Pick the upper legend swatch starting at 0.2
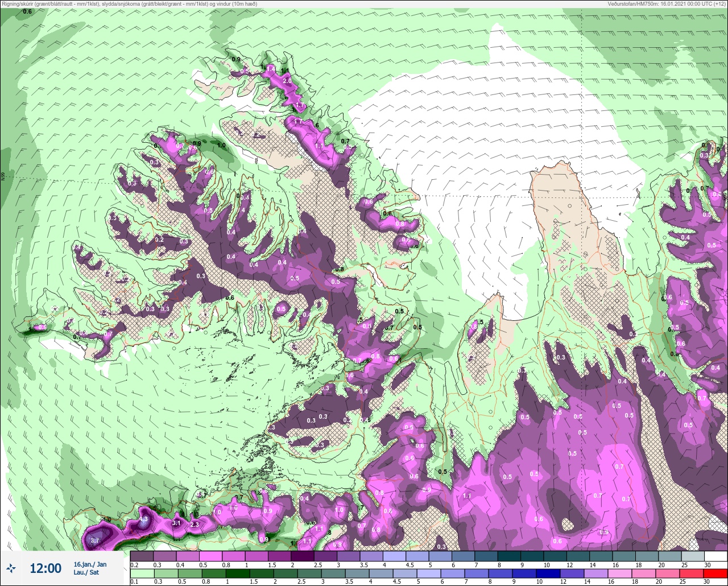 point(142,556)
